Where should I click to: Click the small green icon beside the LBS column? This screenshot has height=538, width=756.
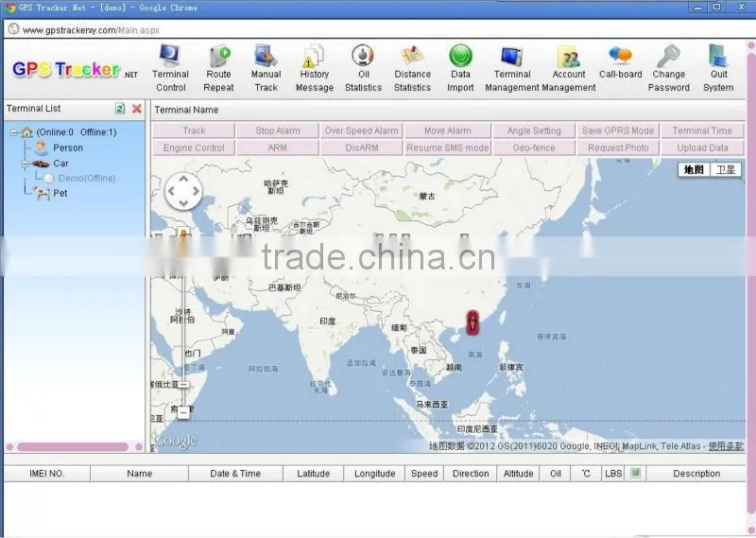635,473
